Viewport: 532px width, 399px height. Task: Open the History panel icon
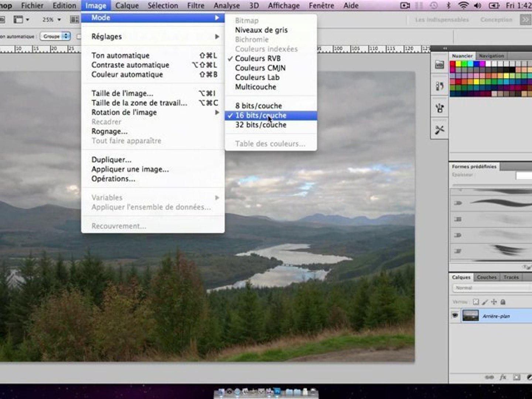(x=439, y=86)
